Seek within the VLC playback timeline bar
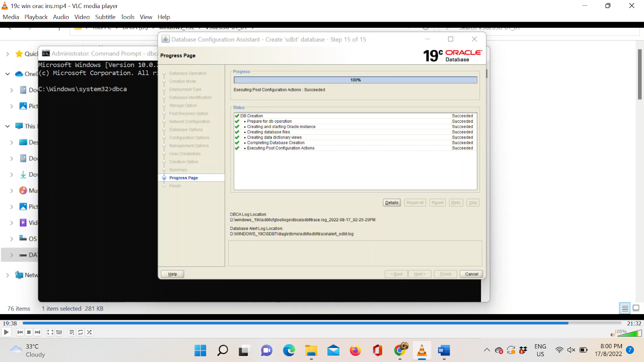The height and width of the screenshot is (362, 644). 322,323
